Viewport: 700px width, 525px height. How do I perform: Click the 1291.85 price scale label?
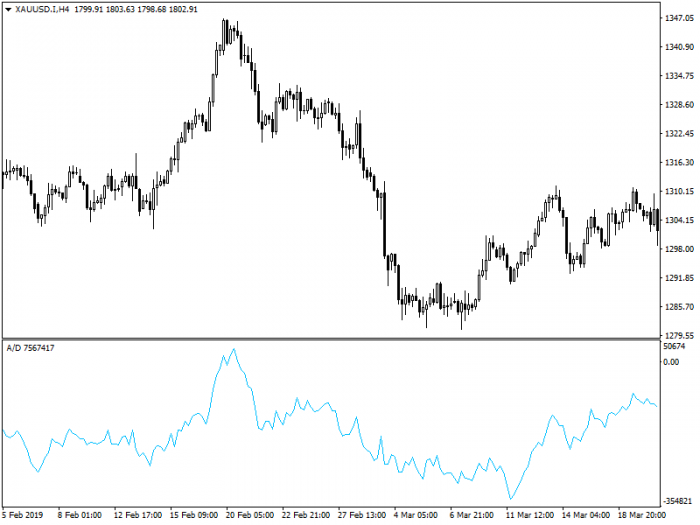[x=679, y=278]
